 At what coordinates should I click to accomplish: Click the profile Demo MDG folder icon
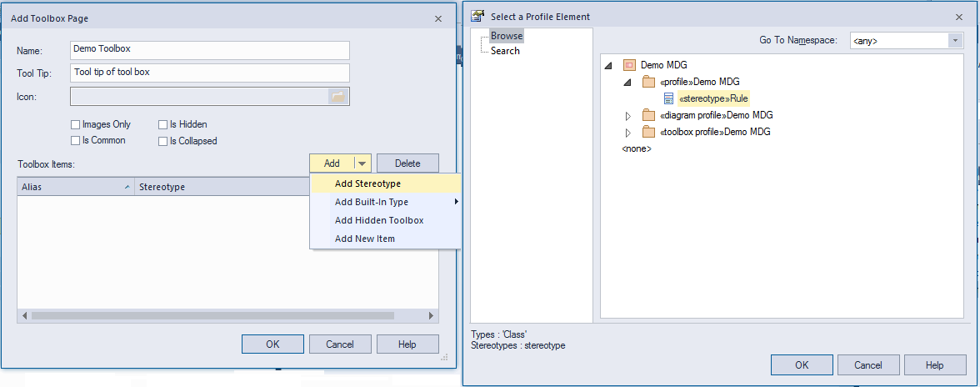648,82
